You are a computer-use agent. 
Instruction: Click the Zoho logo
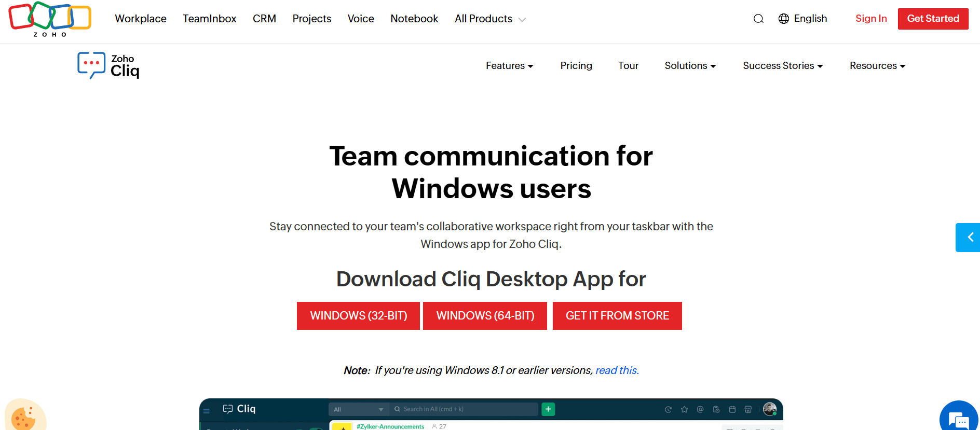coord(50,19)
